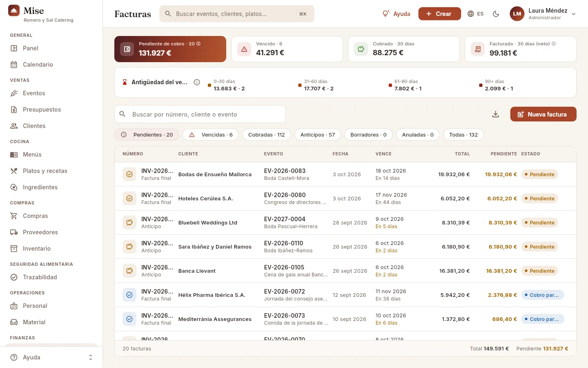
Task: Click the Crear button
Action: pos(439,14)
